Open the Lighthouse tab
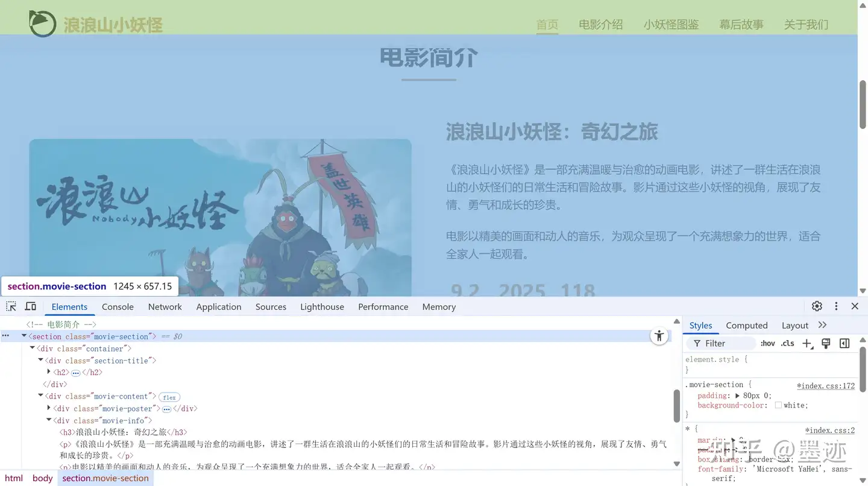This screenshot has width=868, height=486. [x=322, y=306]
